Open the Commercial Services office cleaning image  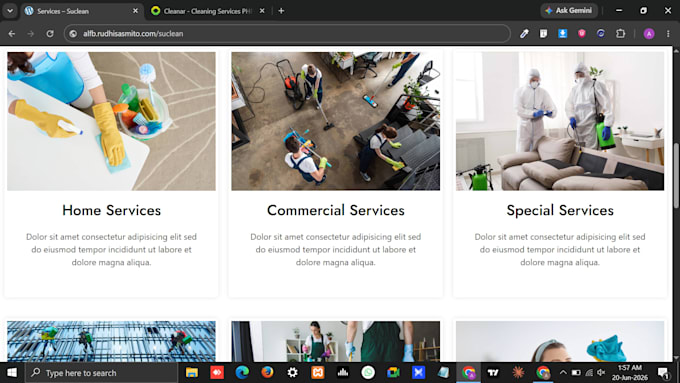click(335, 121)
